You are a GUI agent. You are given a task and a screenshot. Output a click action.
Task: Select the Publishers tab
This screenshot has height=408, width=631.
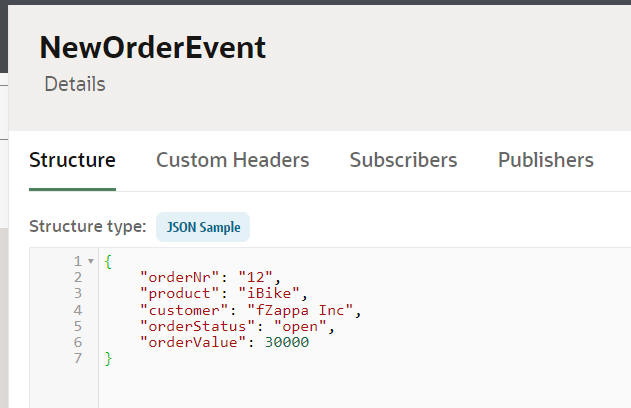545,160
